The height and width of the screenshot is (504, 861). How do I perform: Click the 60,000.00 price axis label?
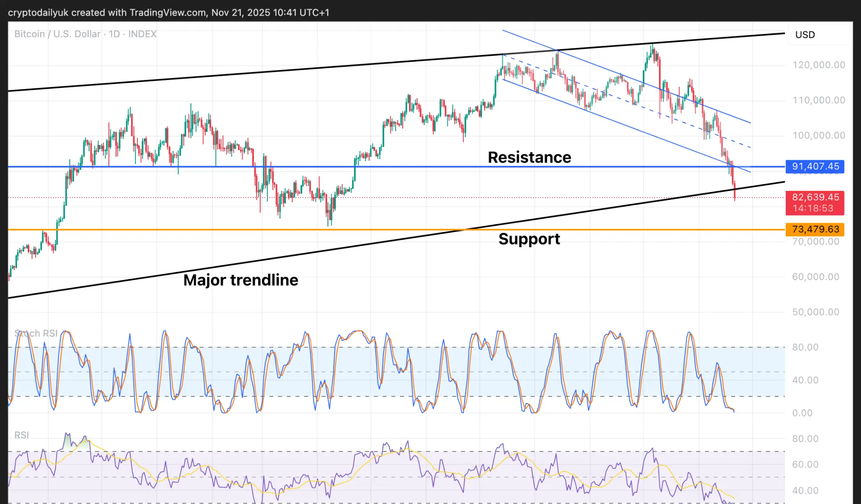click(x=815, y=277)
